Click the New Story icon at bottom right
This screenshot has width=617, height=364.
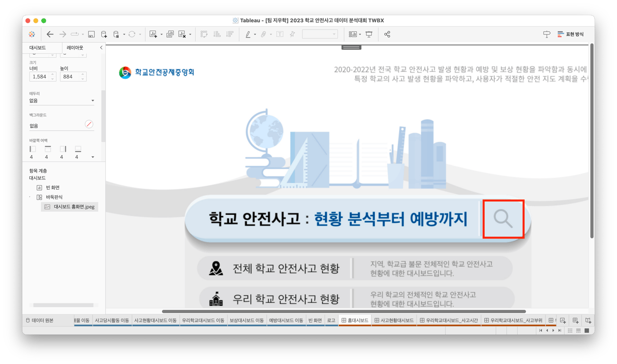588,320
